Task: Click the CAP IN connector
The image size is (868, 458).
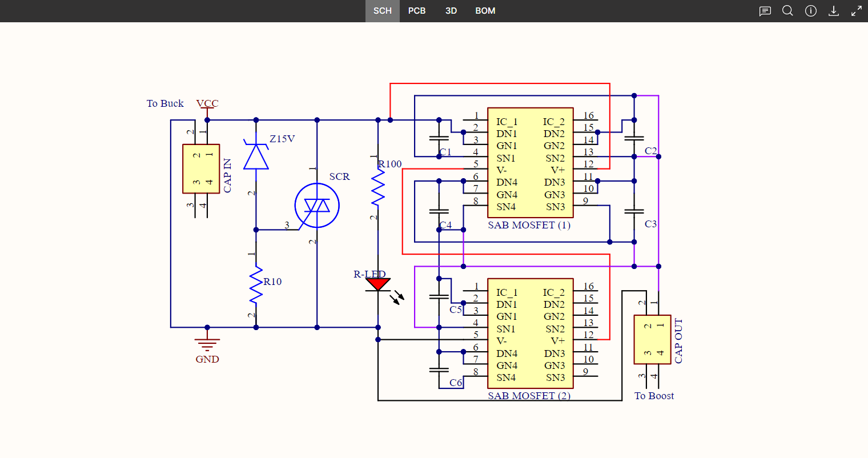Action: coord(201,168)
